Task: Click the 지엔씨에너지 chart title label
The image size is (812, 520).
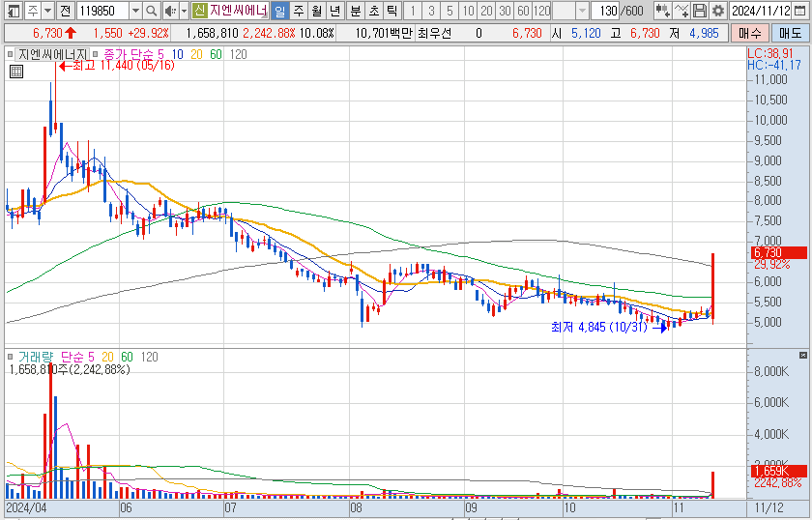Action: coord(52,54)
